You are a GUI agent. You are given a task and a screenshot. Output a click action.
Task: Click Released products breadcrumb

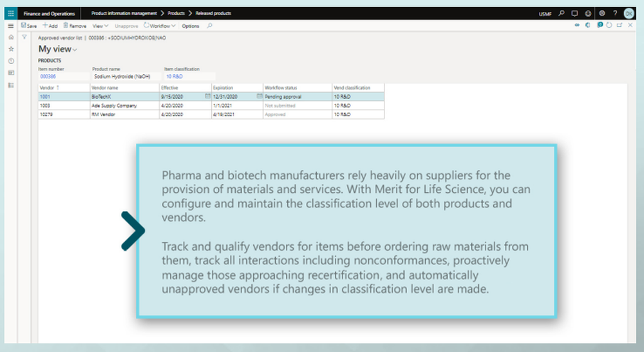[213, 13]
